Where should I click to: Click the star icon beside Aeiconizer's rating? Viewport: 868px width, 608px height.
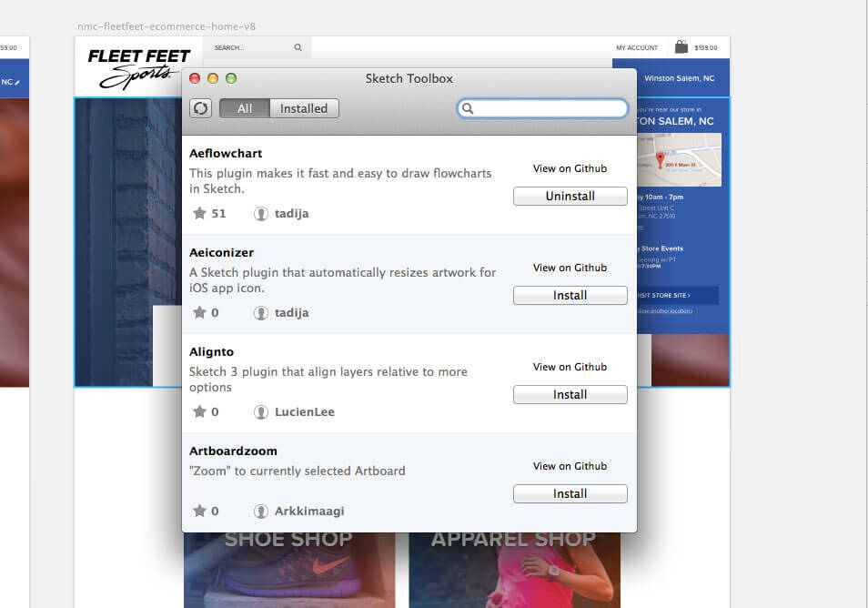(198, 312)
